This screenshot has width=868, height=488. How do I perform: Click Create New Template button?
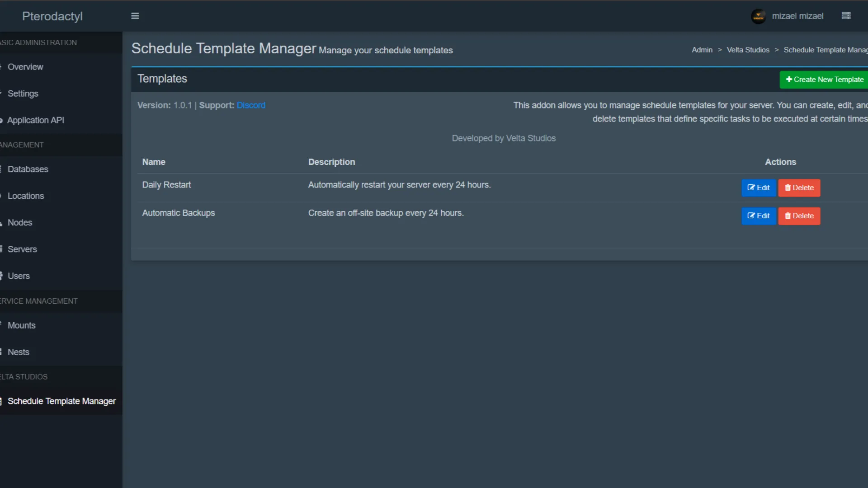[x=824, y=80]
